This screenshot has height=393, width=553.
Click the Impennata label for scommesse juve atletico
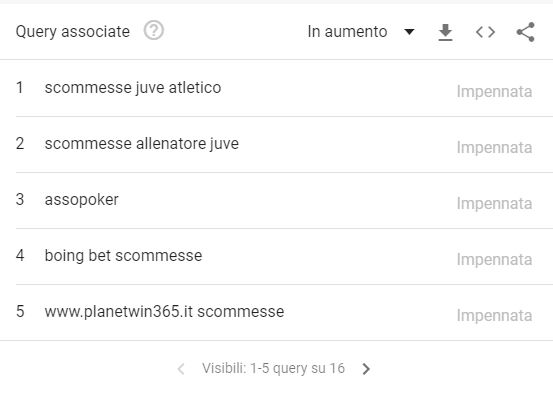(x=494, y=92)
